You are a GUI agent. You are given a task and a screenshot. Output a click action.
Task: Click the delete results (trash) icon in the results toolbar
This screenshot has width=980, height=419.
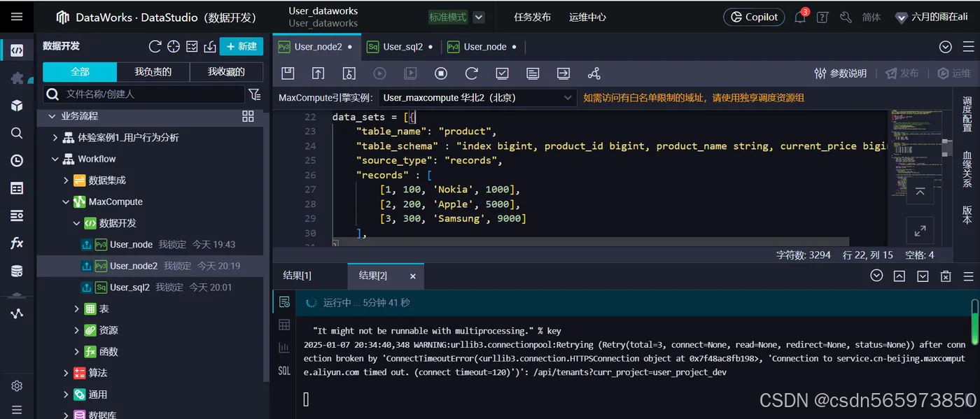tap(946, 276)
